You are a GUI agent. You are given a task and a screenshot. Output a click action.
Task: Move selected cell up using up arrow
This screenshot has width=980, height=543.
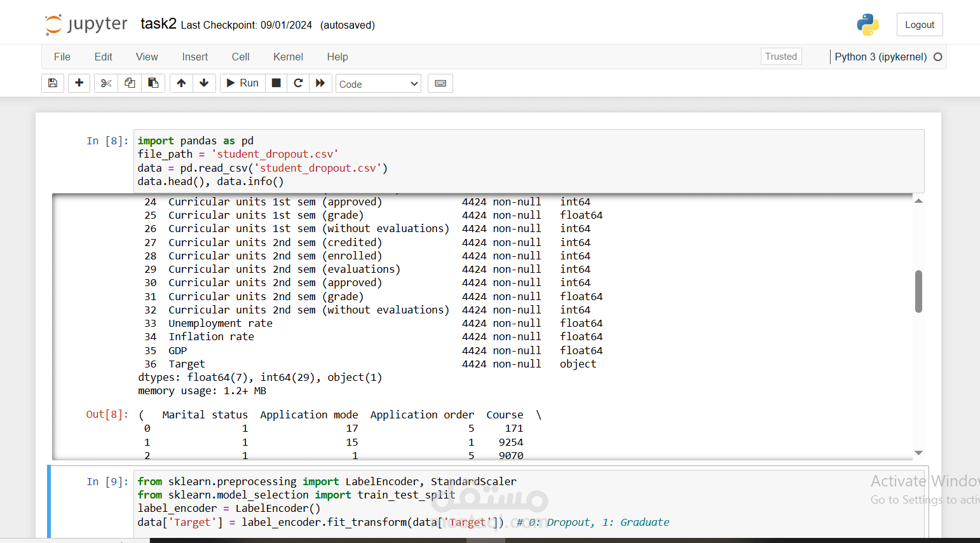180,83
